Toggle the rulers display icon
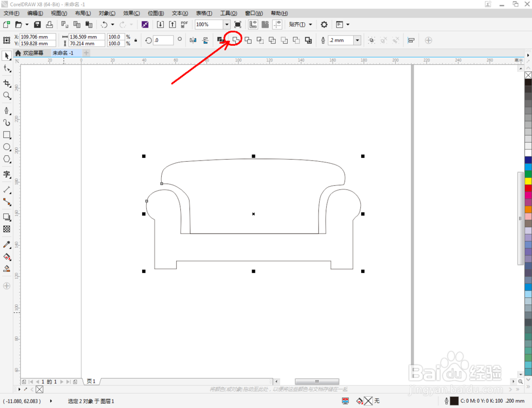 253,24
